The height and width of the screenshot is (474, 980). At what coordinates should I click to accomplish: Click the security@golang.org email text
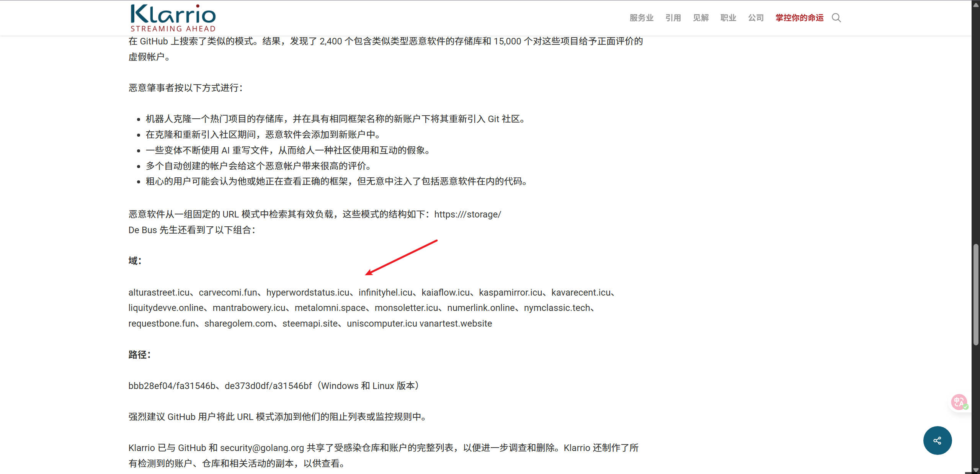(x=262, y=448)
